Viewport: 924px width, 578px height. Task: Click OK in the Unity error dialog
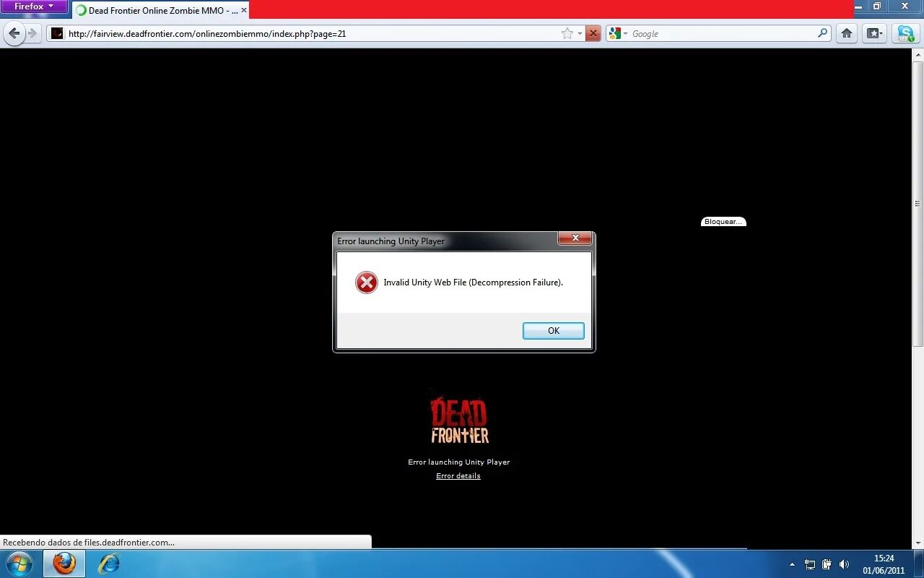[x=554, y=330]
